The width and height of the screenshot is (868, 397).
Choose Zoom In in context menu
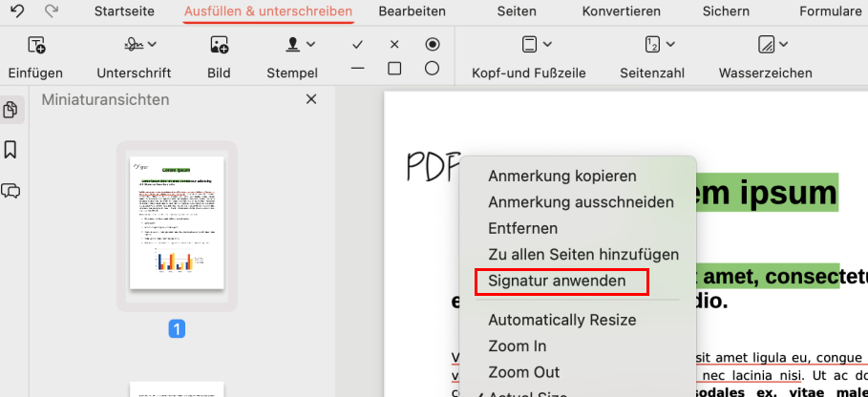(517, 346)
